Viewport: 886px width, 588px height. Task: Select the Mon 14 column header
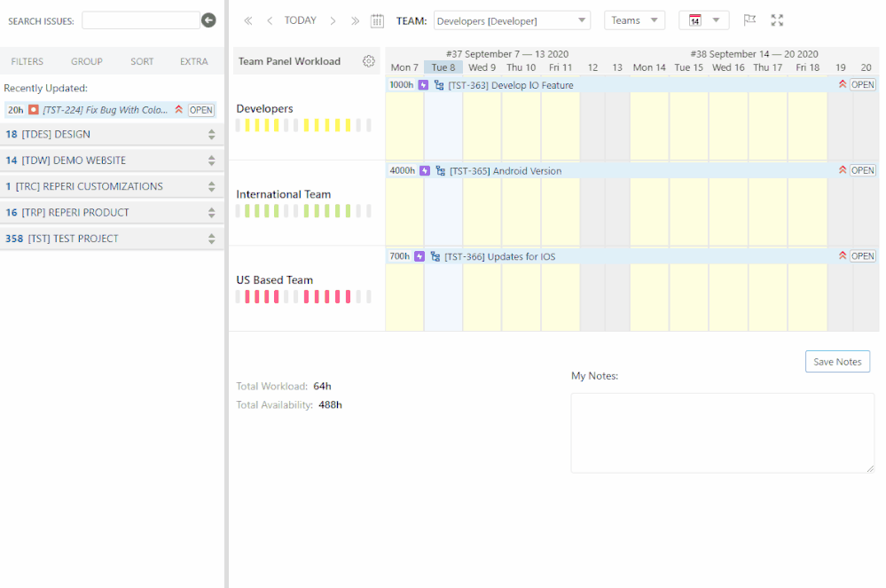point(649,67)
